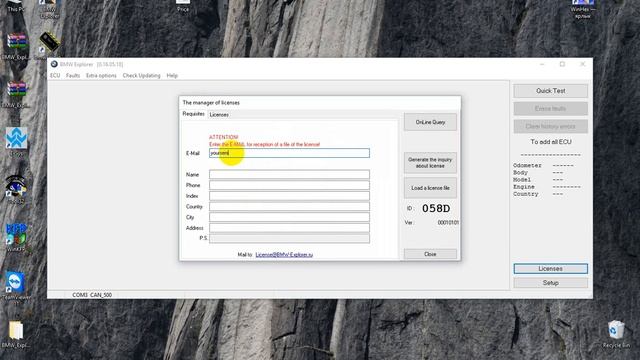The image size is (640, 360).
Task: Click the Erase faults button
Action: coord(551,109)
